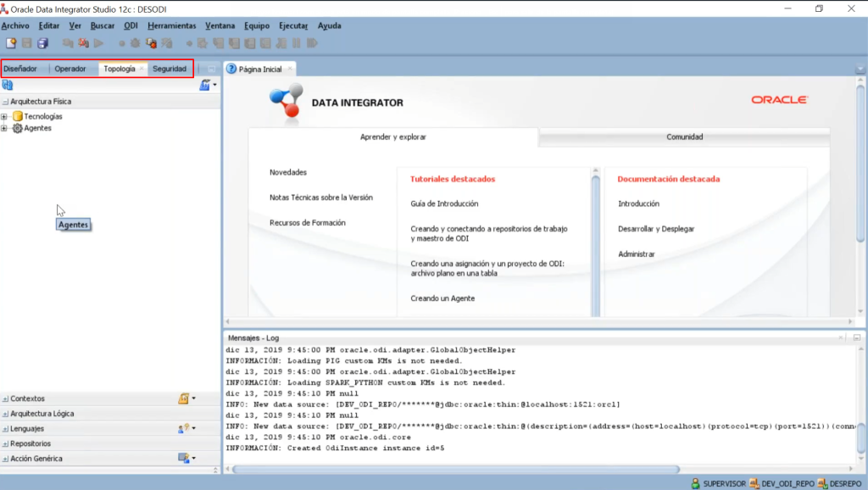Minimize the navigator panel group

[211, 70]
